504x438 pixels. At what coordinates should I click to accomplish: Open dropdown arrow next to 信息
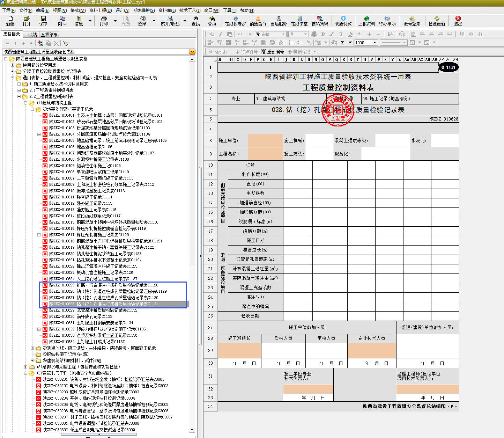coord(90,21)
